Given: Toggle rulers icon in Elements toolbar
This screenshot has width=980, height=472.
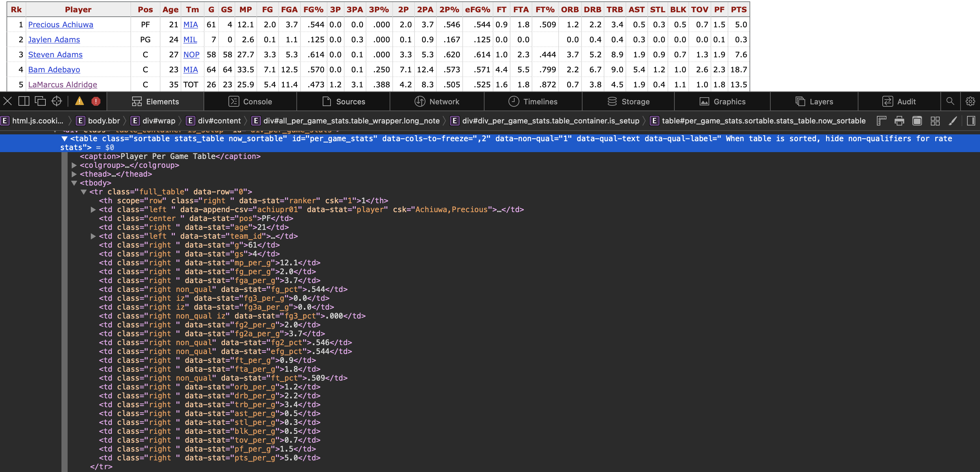Looking at the screenshot, I should coord(881,121).
